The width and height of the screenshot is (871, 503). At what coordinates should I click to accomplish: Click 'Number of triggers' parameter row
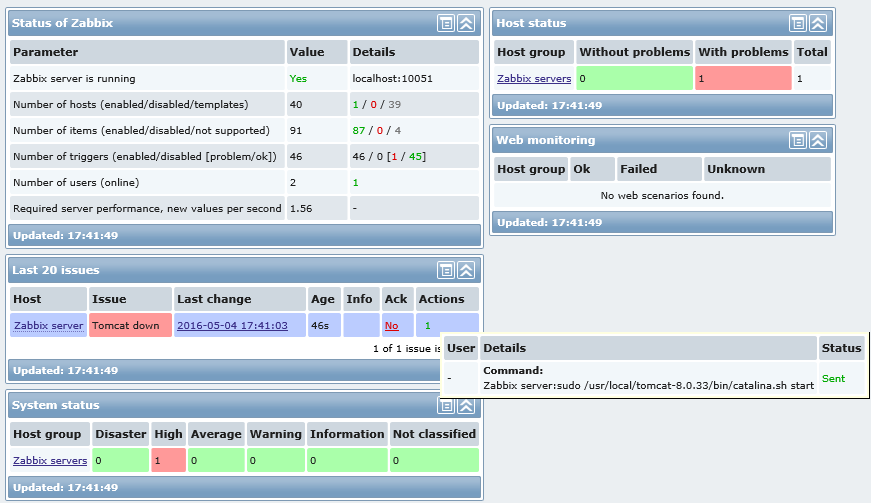(x=244, y=157)
